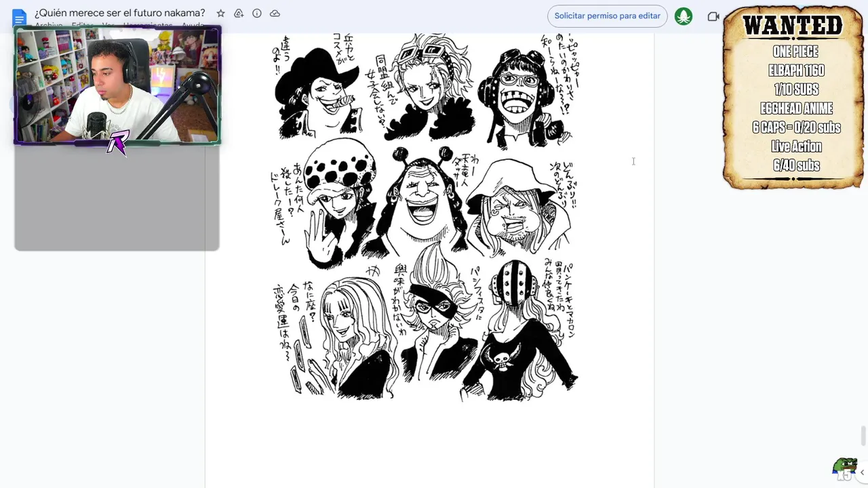
Task: Click the 1/10 SUBS text
Action: pyautogui.click(x=796, y=89)
